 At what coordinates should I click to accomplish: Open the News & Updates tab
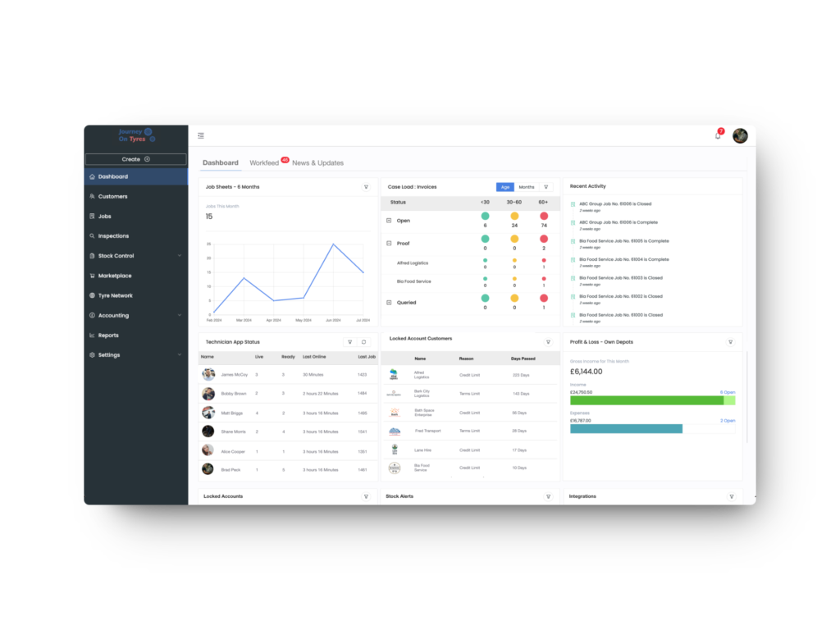(319, 162)
